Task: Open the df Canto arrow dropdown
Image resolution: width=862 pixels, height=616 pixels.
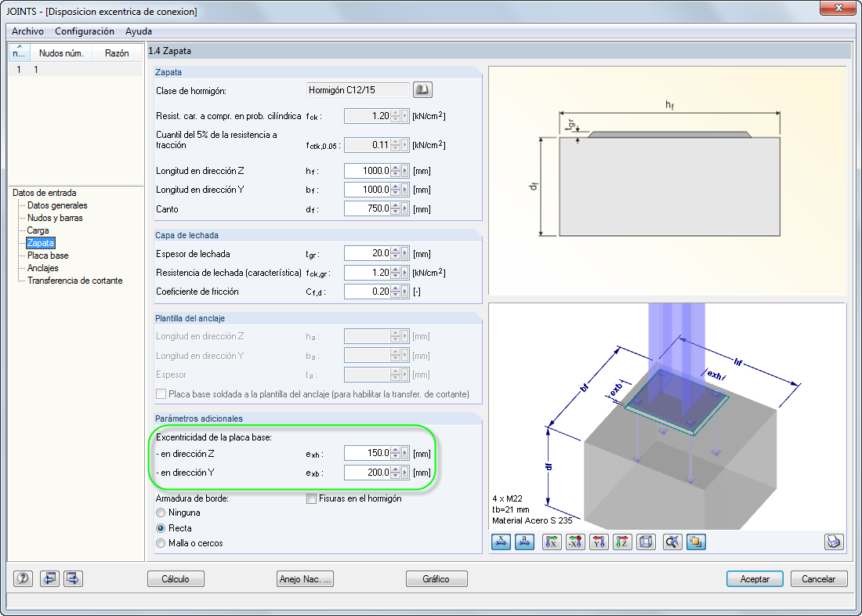Action: pos(405,209)
